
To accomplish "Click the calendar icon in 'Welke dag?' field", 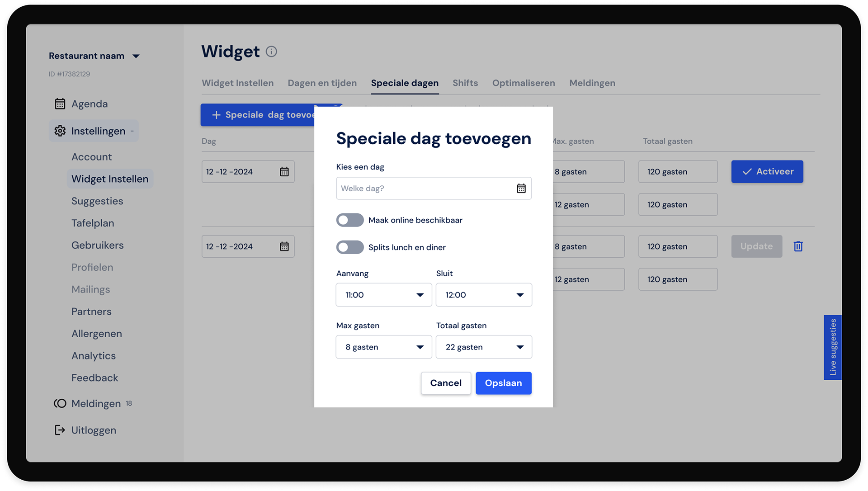I will tap(521, 189).
